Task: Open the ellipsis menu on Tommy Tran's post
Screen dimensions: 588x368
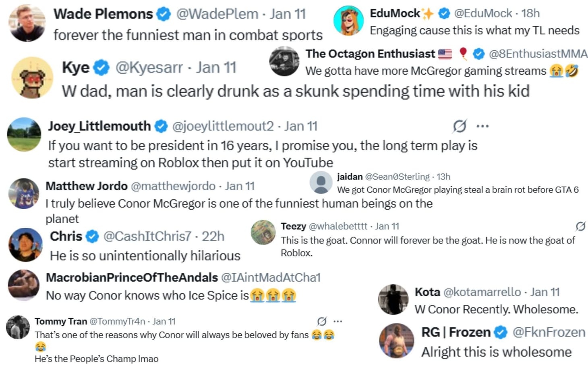Action: click(x=338, y=321)
